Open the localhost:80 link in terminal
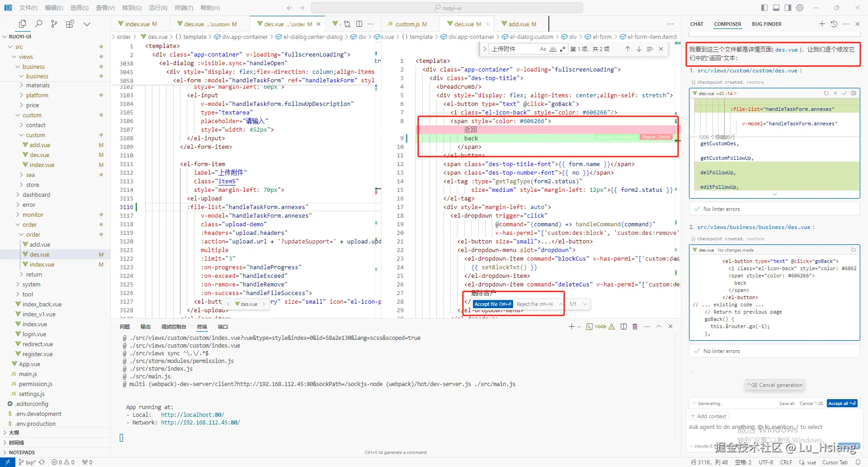The image size is (868, 467). tap(192, 415)
